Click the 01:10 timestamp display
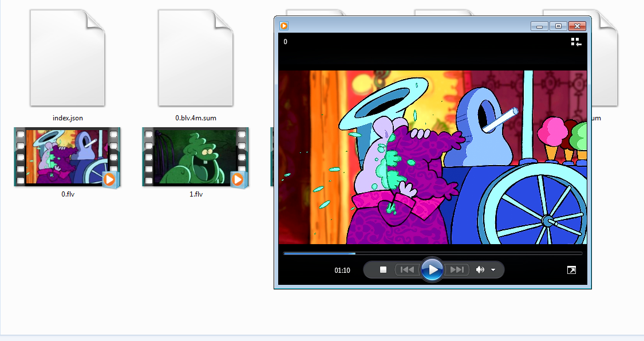 coord(342,269)
